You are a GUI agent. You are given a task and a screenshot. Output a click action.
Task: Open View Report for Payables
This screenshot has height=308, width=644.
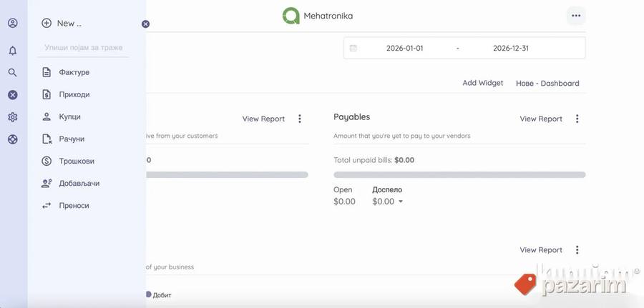coord(541,119)
